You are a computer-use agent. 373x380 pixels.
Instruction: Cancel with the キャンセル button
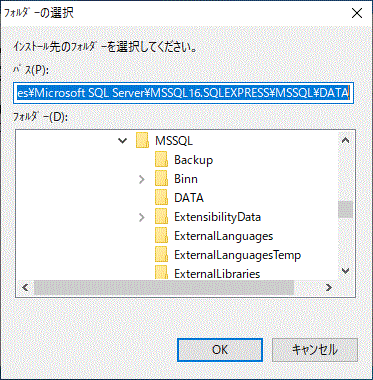tap(315, 350)
